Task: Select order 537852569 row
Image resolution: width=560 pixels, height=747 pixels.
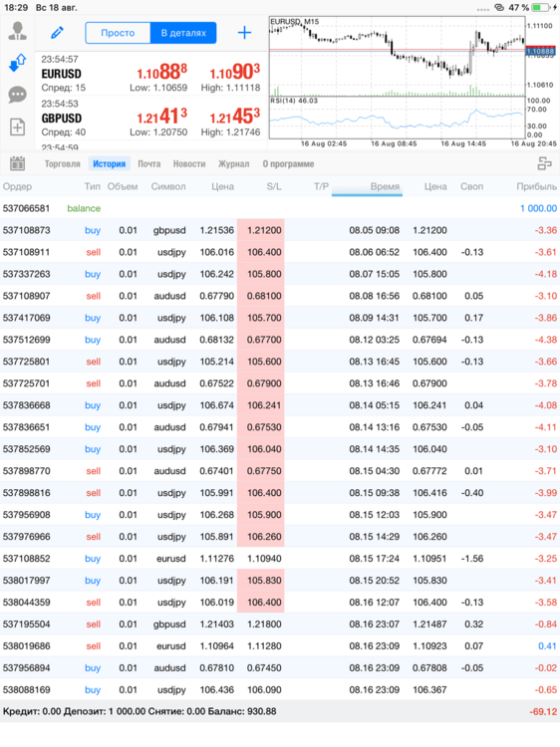Action: pos(280,449)
